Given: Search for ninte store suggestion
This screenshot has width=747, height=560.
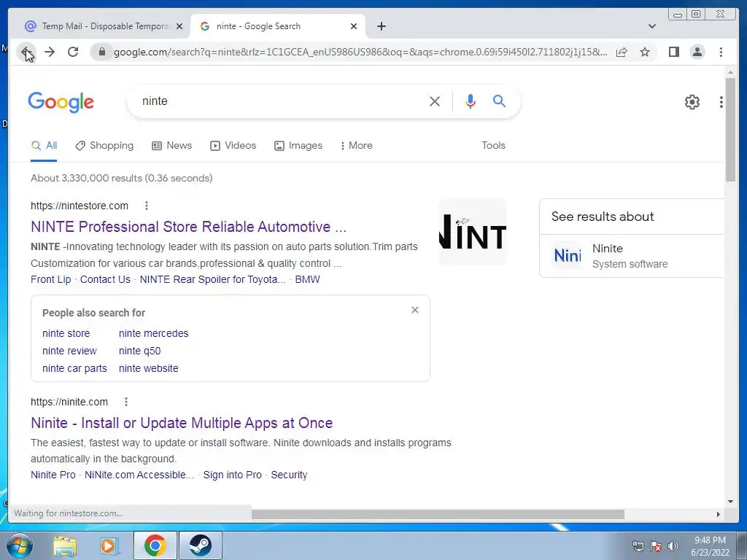Looking at the screenshot, I should 66,333.
